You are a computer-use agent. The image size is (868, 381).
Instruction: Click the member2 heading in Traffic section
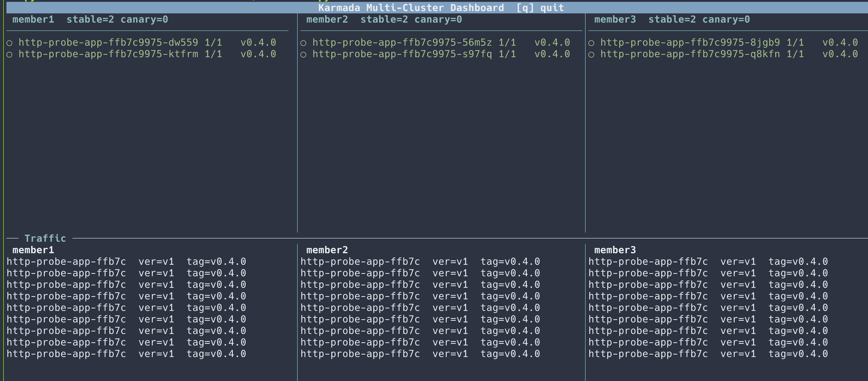327,250
